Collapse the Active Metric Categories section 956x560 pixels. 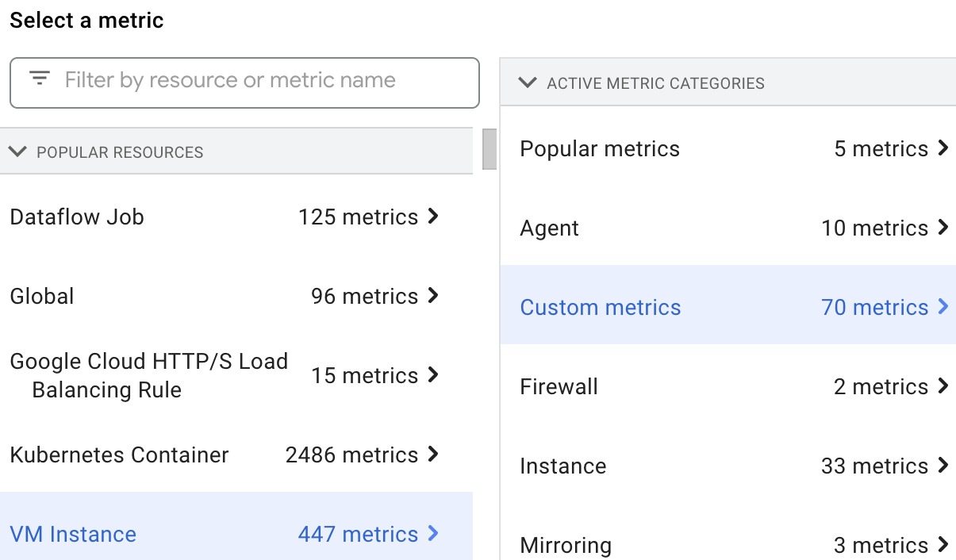(527, 82)
